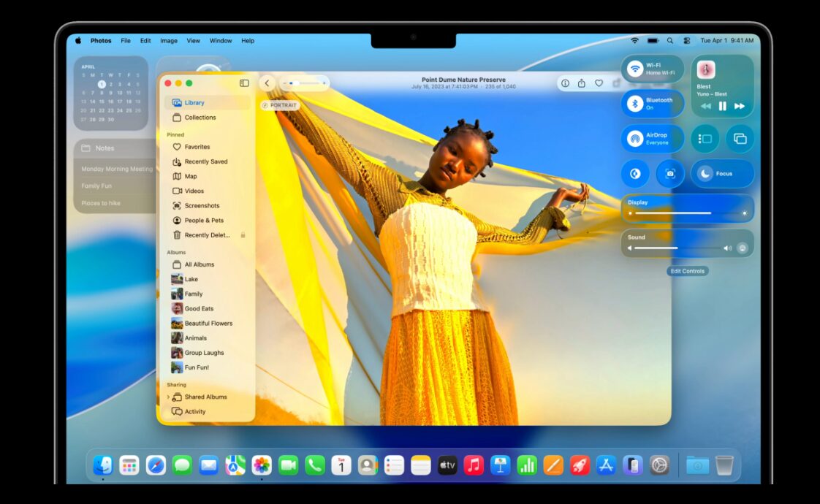Open photo details with the Info icon
This screenshot has width=820, height=504.
pyautogui.click(x=565, y=83)
